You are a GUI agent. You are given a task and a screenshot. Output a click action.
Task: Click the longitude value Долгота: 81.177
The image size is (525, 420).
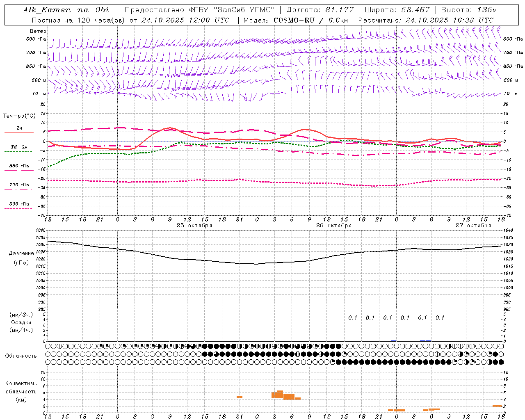(x=320, y=10)
